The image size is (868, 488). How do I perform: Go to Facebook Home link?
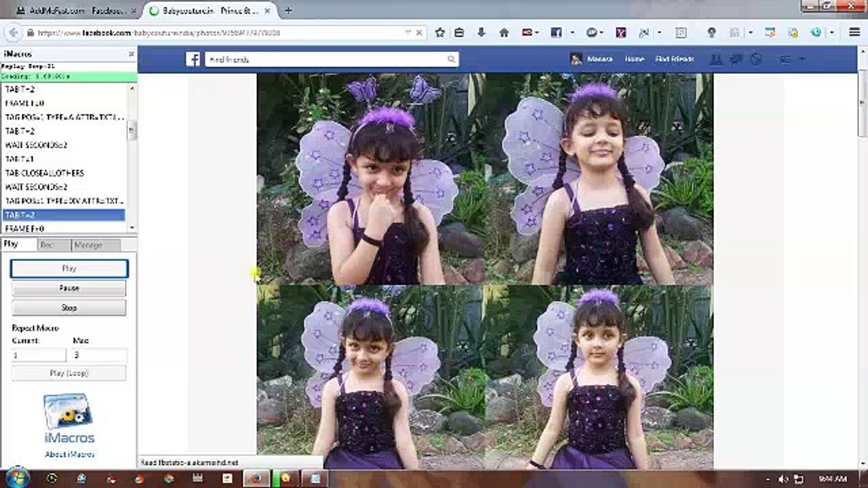[x=634, y=60]
